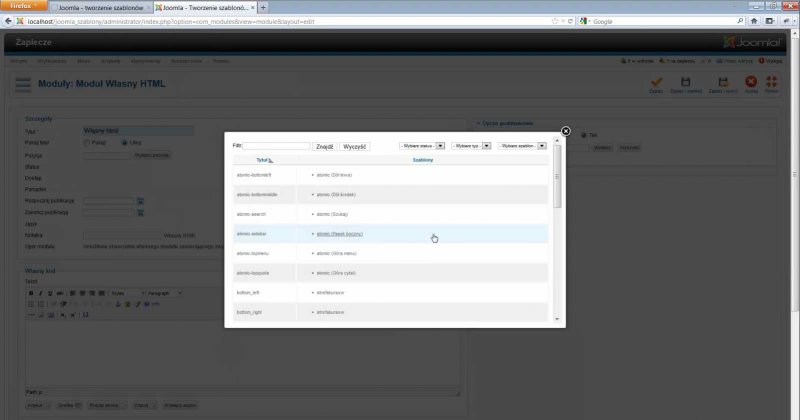Viewport: 800px width, 420px height.
Task: Click the Save and Close floppy icon
Action: pos(686,82)
